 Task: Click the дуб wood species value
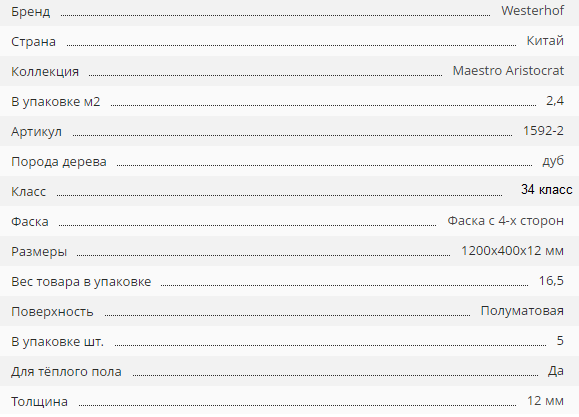point(553,161)
